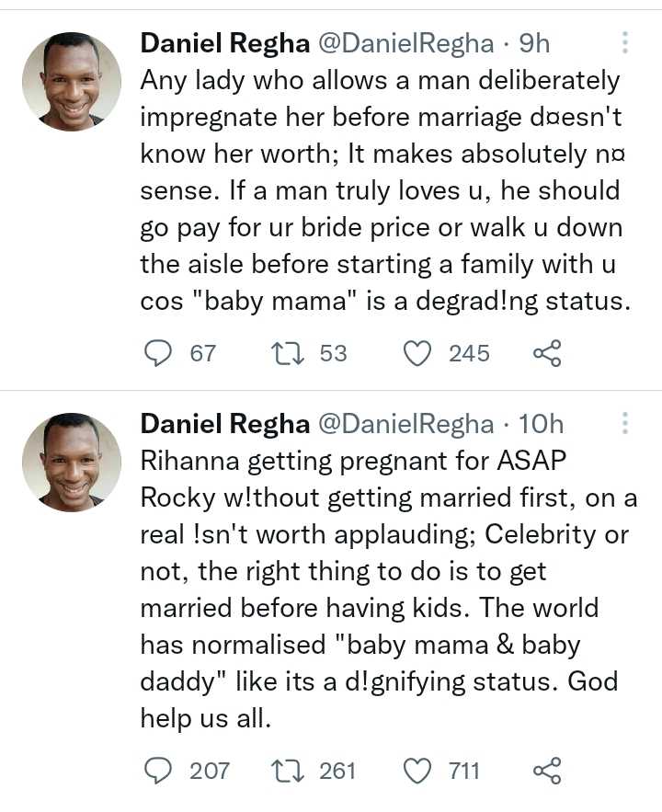
Task: Visit the @DanielRegha handle on the 10h tweet
Action: [x=405, y=424]
